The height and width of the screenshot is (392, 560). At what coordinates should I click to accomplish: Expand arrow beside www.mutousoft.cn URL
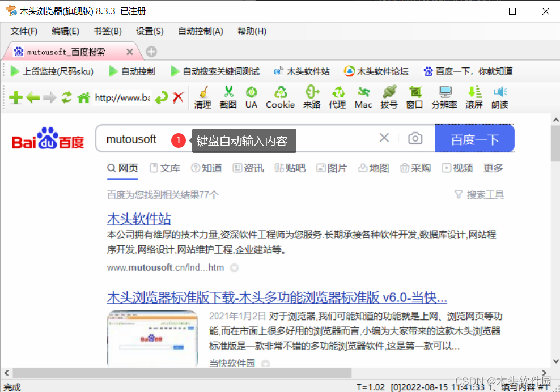tap(234, 268)
